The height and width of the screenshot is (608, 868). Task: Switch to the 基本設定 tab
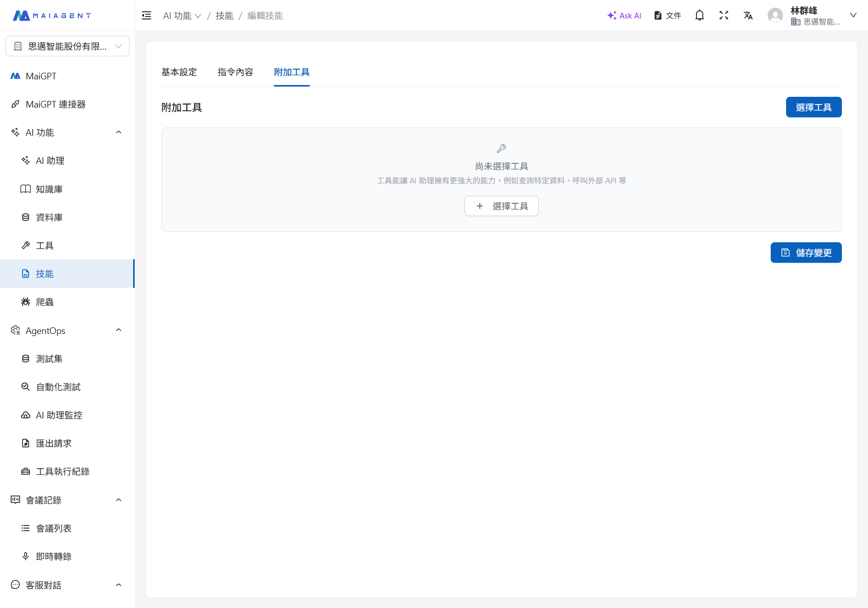[179, 72]
